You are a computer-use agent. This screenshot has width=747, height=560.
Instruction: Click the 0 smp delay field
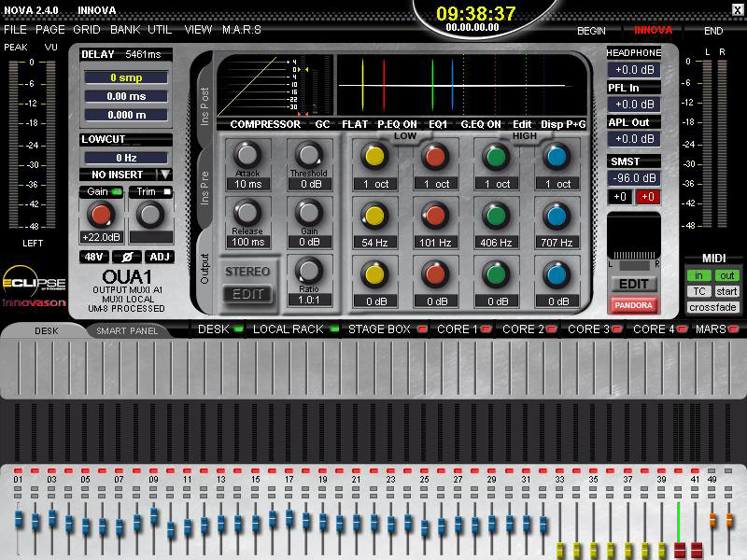[x=126, y=77]
